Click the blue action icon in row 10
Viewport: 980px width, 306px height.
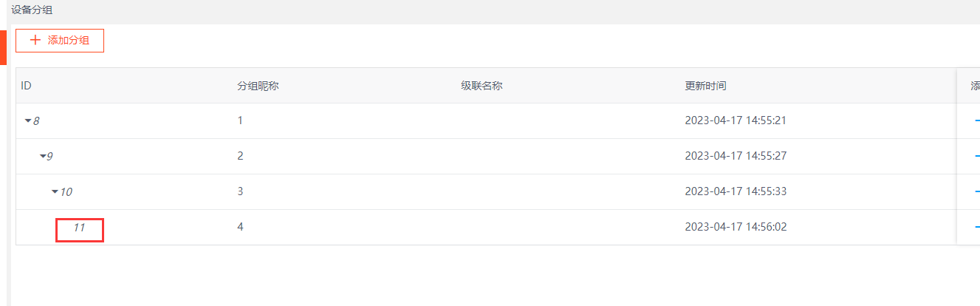[x=976, y=191]
